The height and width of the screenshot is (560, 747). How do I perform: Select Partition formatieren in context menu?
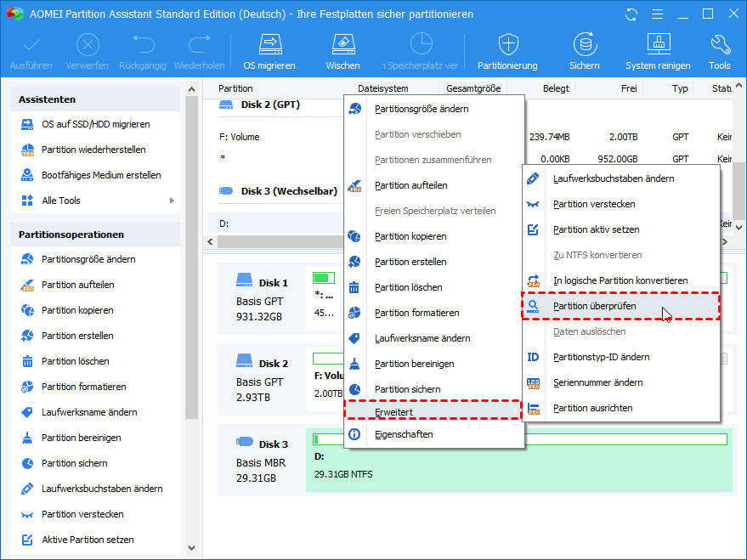pyautogui.click(x=433, y=313)
